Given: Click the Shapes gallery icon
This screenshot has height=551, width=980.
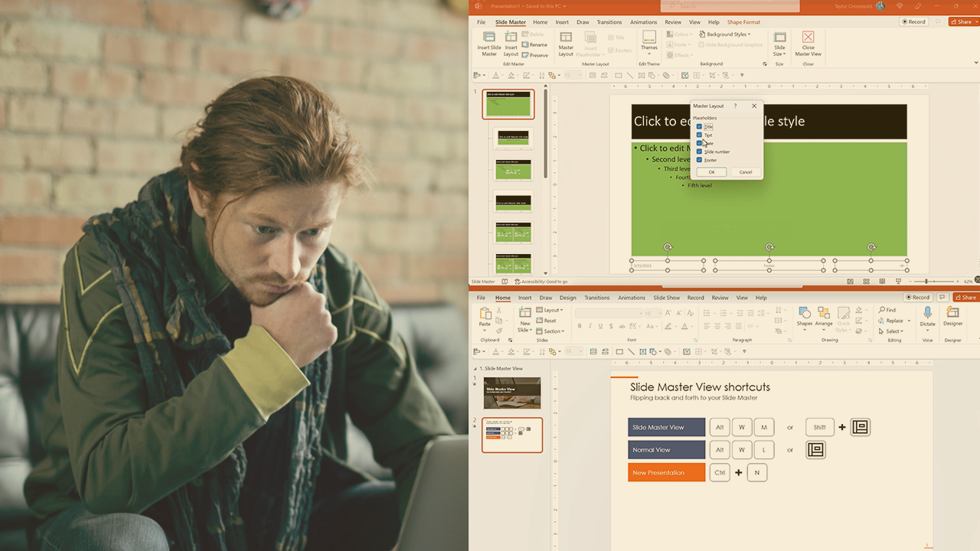Looking at the screenshot, I should tap(804, 314).
